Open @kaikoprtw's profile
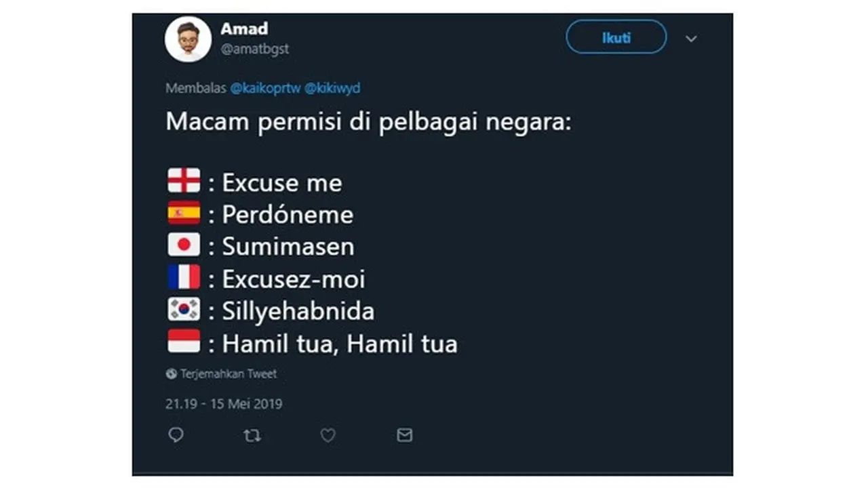Screen dimensions: 868x488 267,87
